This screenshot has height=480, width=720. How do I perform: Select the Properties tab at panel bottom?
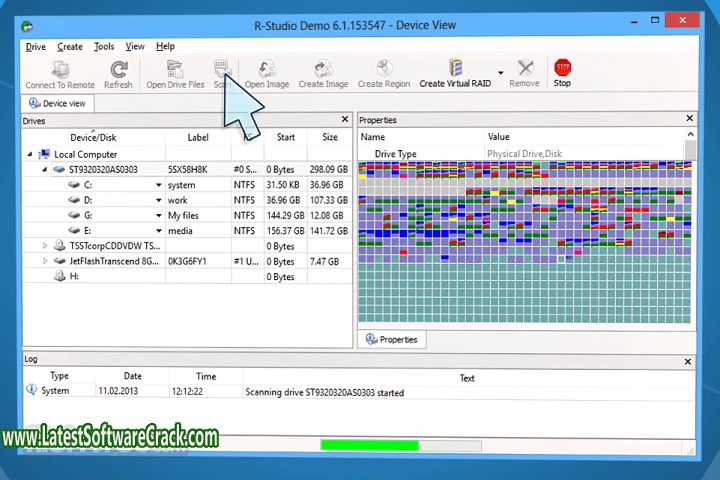click(391, 340)
